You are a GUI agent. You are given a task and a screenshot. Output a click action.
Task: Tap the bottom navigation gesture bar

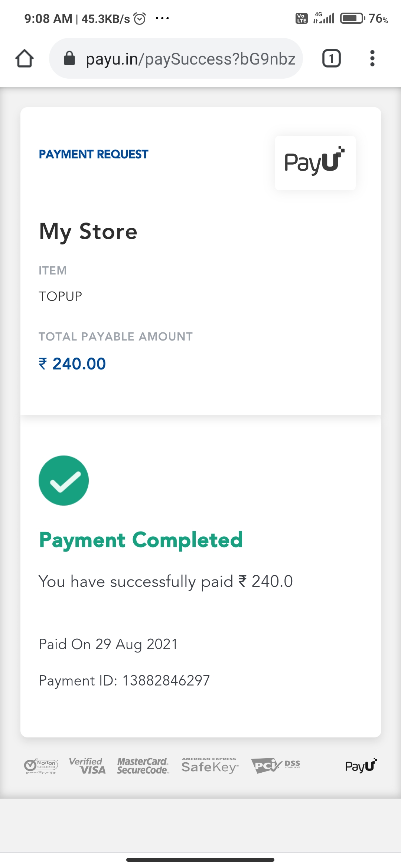pyautogui.click(x=200, y=859)
